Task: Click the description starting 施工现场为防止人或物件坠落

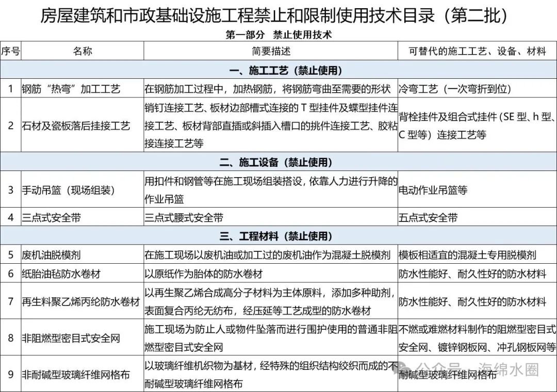Action: pos(271,338)
